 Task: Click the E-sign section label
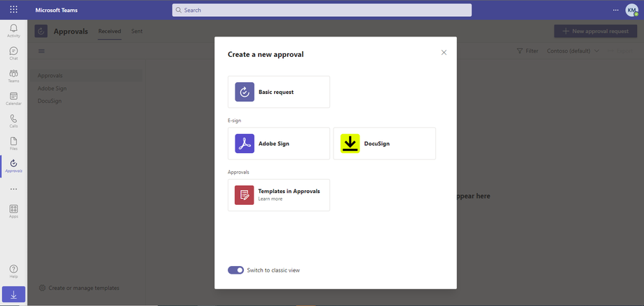235,121
